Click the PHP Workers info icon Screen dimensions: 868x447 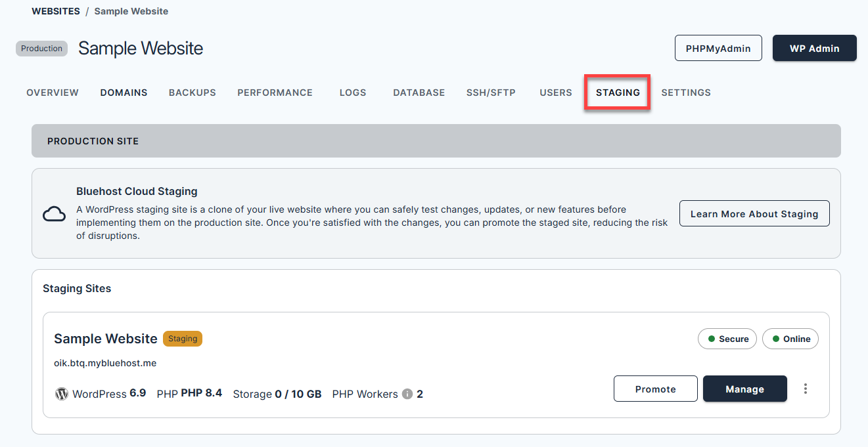pyautogui.click(x=407, y=394)
